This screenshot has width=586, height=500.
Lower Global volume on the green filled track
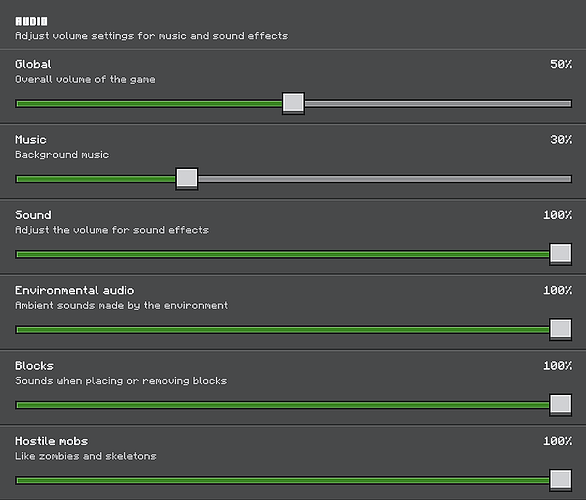click(149, 104)
